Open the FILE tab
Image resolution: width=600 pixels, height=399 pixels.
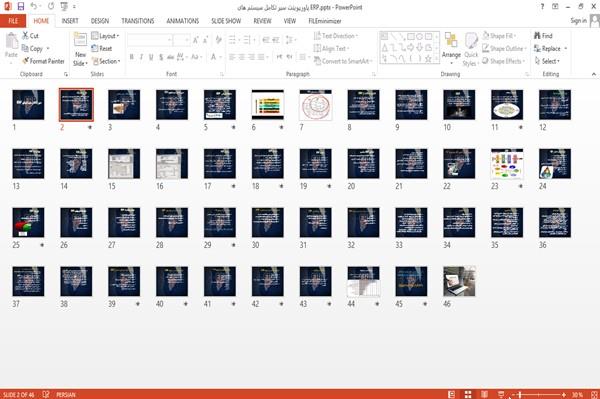(x=13, y=21)
